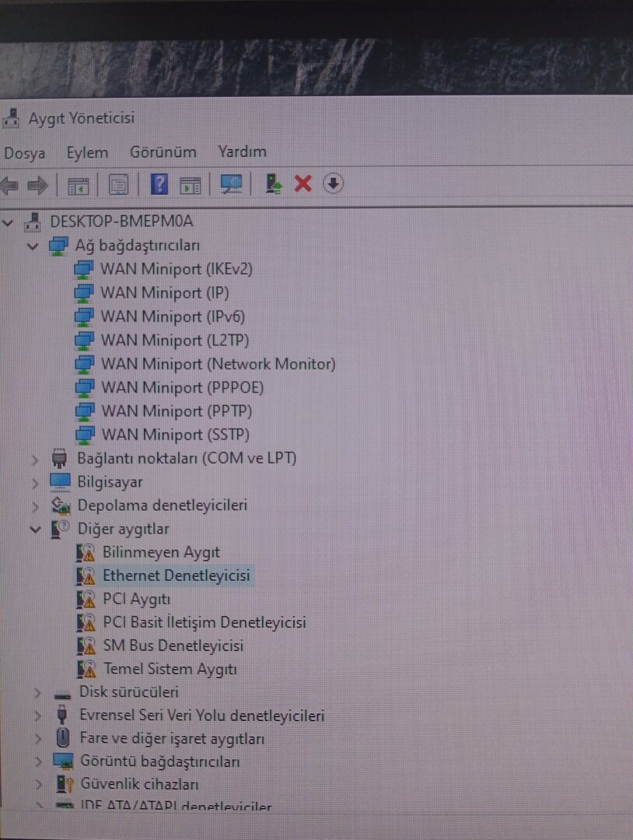Click the Fare ve diğer işaret mouse icon
The width and height of the screenshot is (633, 840).
point(63,738)
